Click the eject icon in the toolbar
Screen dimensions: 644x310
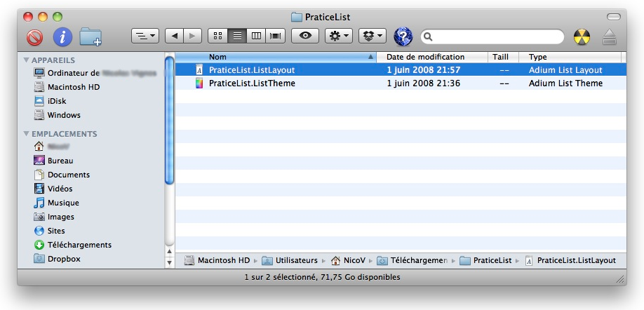(610, 36)
